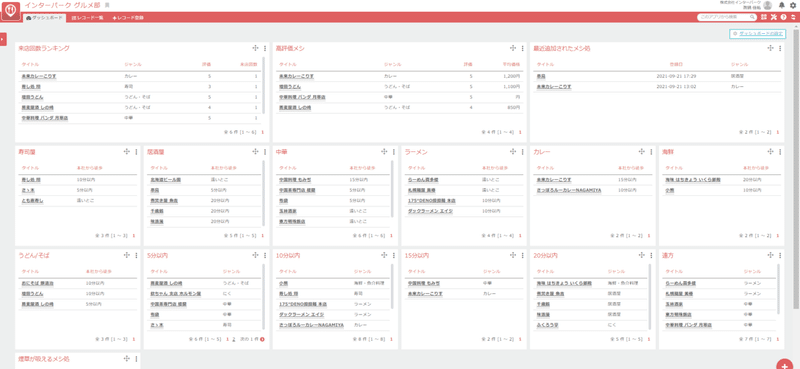Click the app logo with fork and knife
The height and width of the screenshot is (369, 800).
[x=11, y=11]
